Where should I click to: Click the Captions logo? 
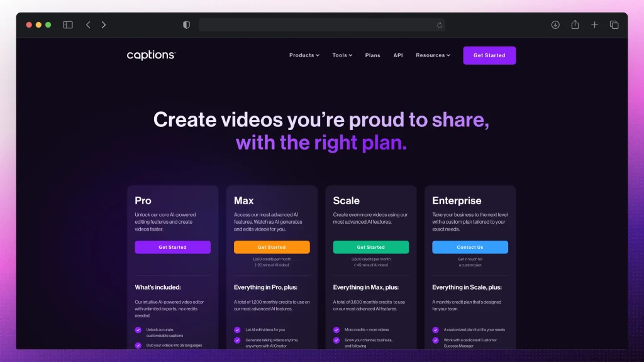[x=151, y=55]
